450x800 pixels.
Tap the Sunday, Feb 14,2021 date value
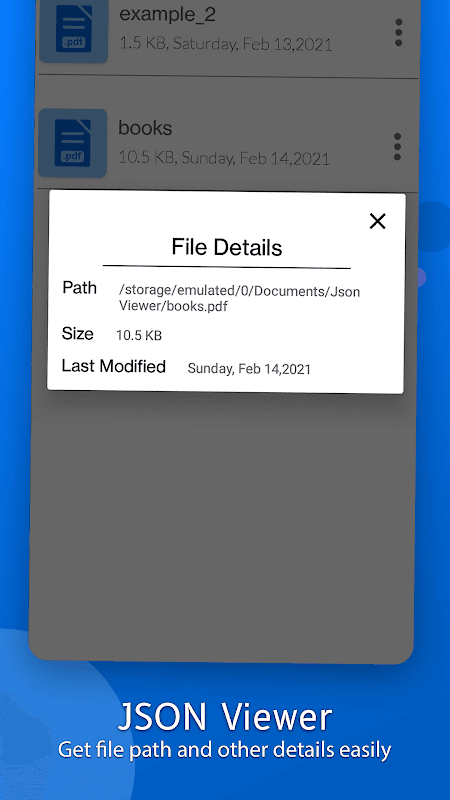(249, 369)
